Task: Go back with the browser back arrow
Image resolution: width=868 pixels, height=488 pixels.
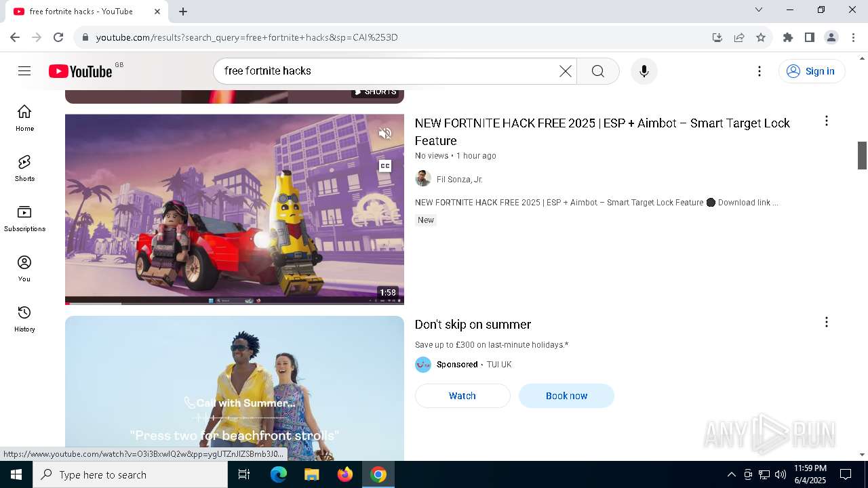Action: pyautogui.click(x=15, y=37)
